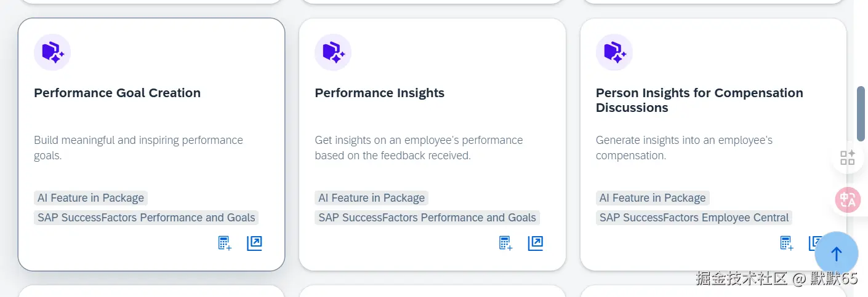Click the Person Insights card AI icon
The height and width of the screenshot is (297, 868).
[614, 52]
